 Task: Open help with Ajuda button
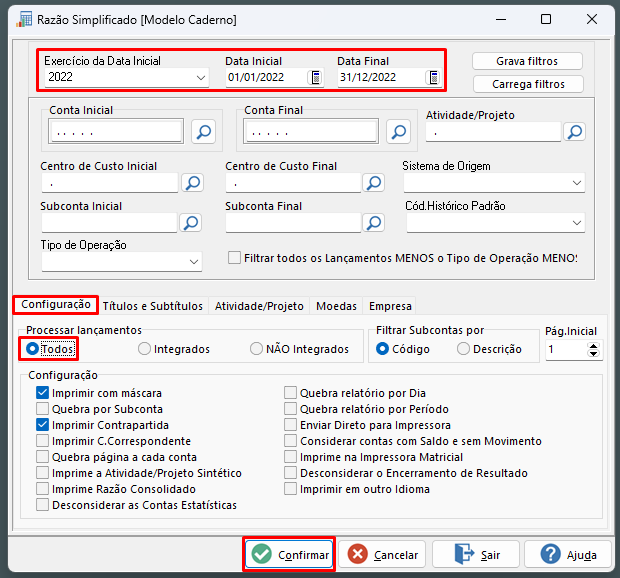click(x=568, y=554)
